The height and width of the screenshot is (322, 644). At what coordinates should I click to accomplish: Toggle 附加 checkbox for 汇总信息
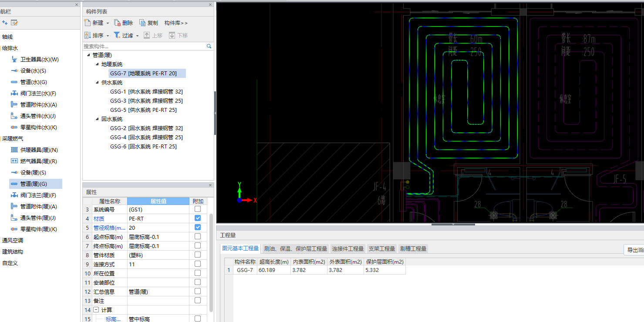[198, 291]
